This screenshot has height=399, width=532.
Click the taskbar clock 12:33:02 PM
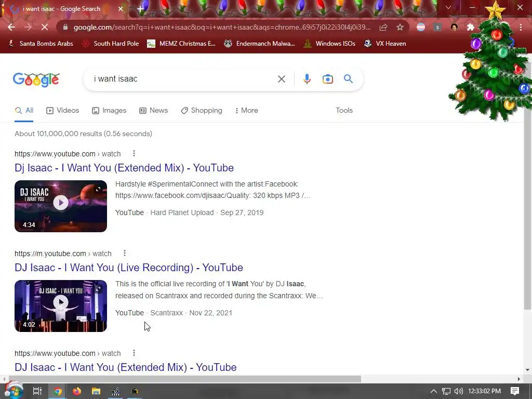coord(484,391)
